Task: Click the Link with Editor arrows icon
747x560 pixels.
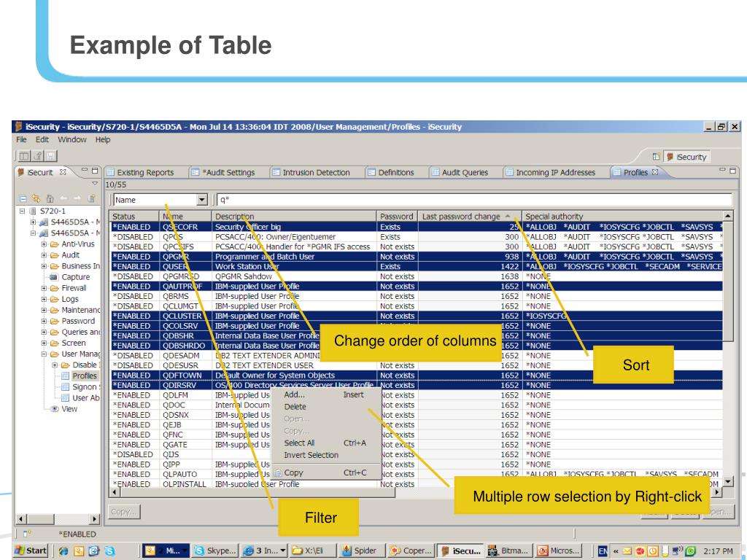Action: [36, 198]
